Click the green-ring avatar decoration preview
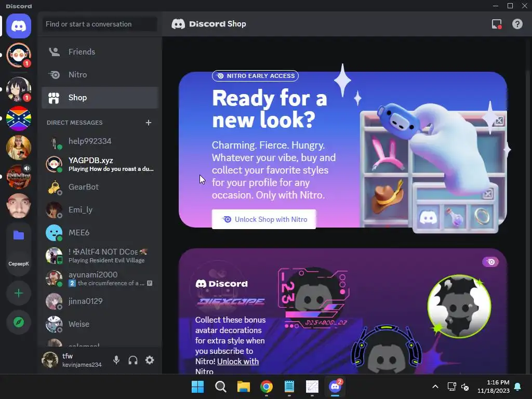Image resolution: width=532 pixels, height=399 pixels. (459, 307)
